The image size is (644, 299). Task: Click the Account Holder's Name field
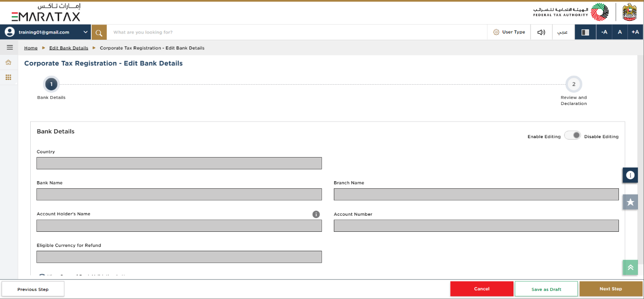tap(179, 226)
